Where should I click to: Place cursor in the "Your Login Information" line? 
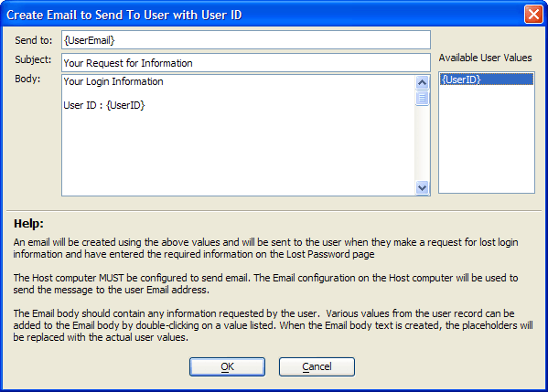[x=113, y=81]
